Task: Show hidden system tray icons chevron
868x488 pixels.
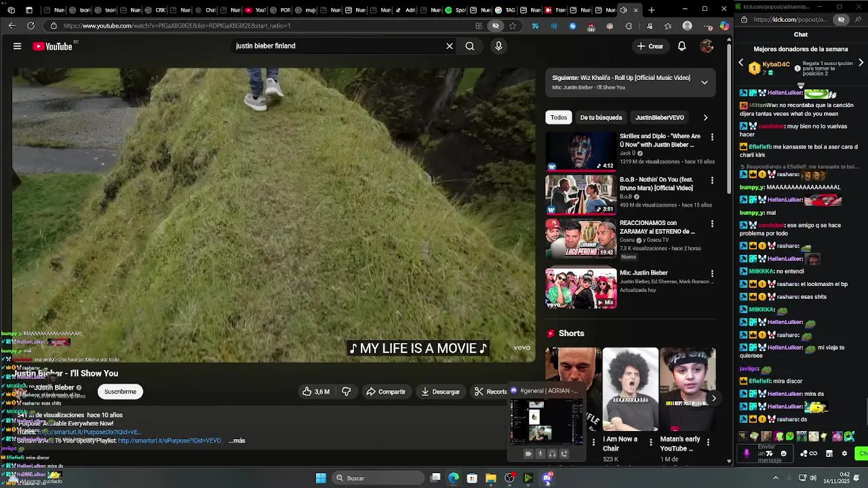Action: (x=776, y=478)
